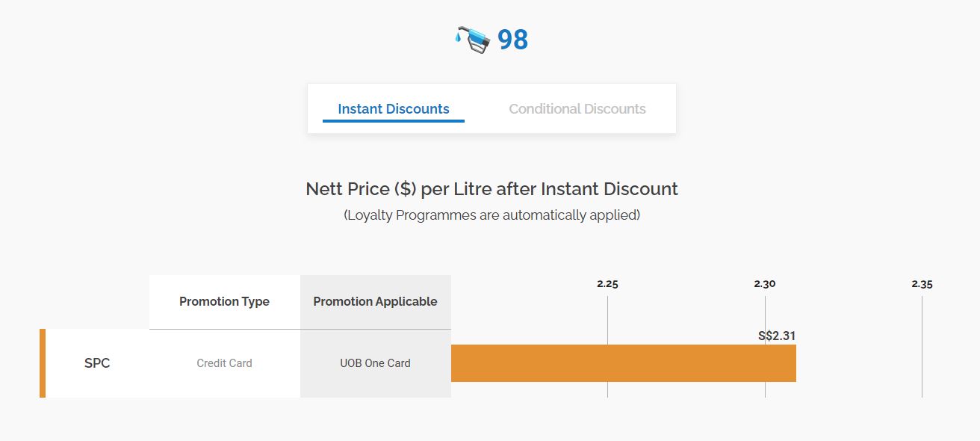The height and width of the screenshot is (441, 980).
Task: Select the SPC row label
Action: point(97,363)
